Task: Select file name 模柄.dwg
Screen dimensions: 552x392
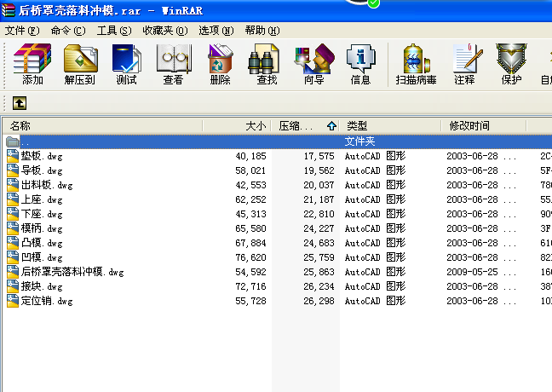Action: click(x=42, y=228)
